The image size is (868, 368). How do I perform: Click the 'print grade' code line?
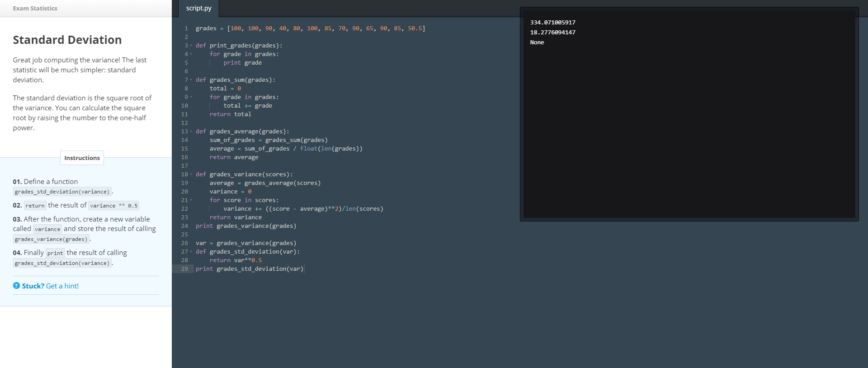[242, 63]
